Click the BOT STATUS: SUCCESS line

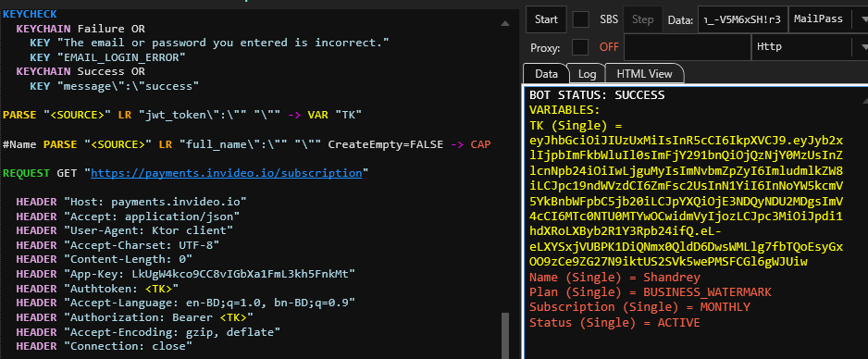pos(597,95)
